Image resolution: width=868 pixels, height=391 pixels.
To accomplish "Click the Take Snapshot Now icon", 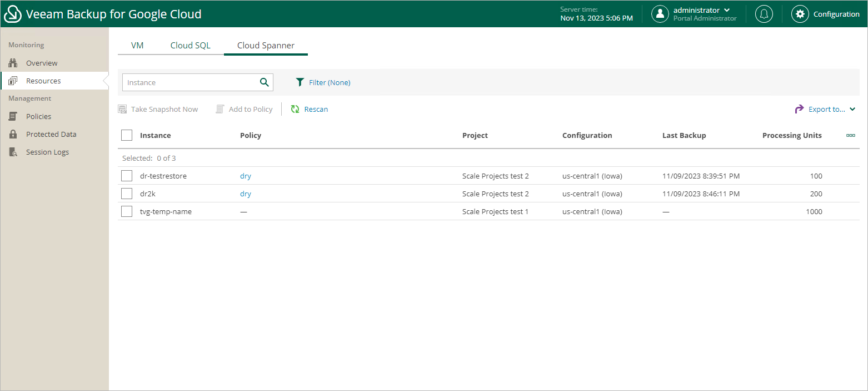I will 122,109.
